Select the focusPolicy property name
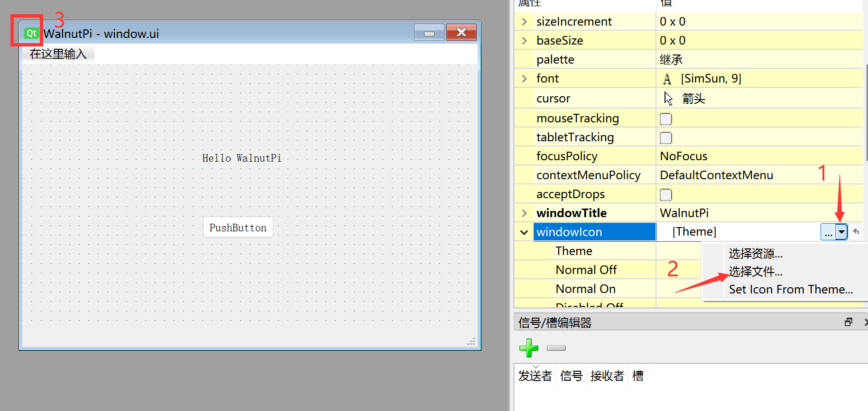The width and height of the screenshot is (868, 411). 567,156
